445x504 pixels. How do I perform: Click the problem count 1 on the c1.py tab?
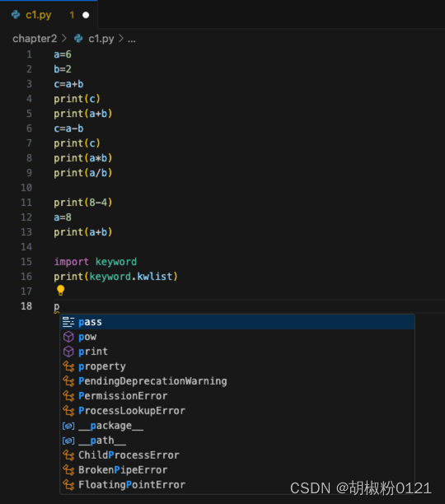[x=72, y=15]
